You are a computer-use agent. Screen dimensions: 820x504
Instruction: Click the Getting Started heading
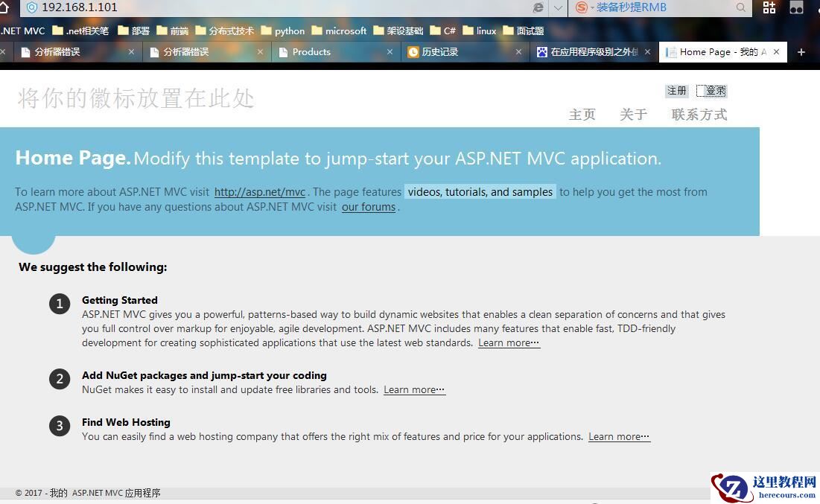(120, 300)
